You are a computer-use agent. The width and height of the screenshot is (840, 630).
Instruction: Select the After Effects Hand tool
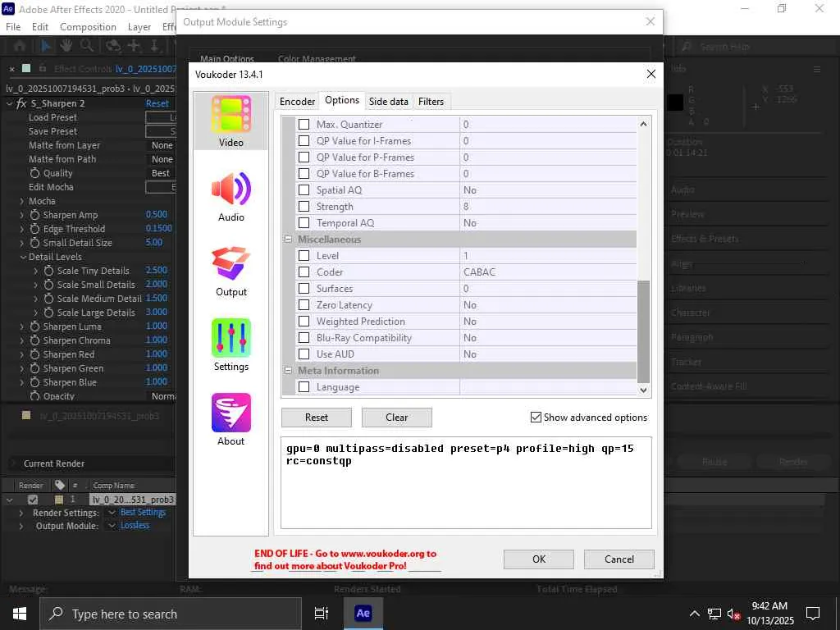[x=66, y=47]
